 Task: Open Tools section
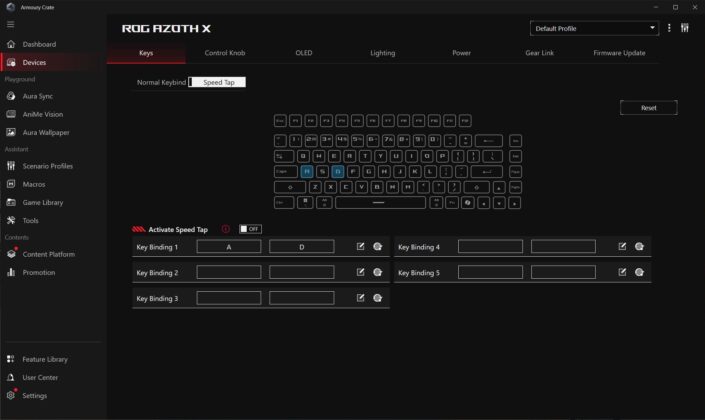[x=30, y=220]
